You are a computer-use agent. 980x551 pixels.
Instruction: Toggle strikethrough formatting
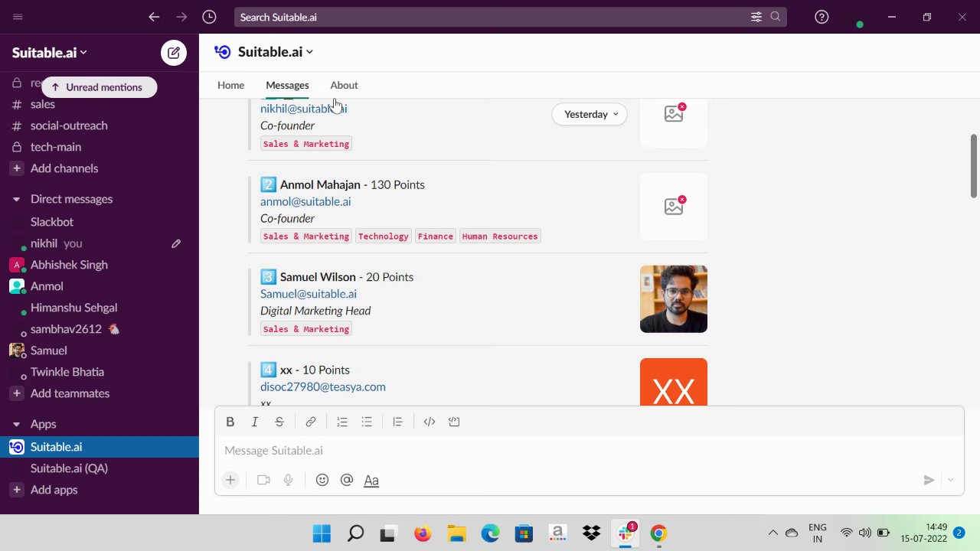point(279,422)
